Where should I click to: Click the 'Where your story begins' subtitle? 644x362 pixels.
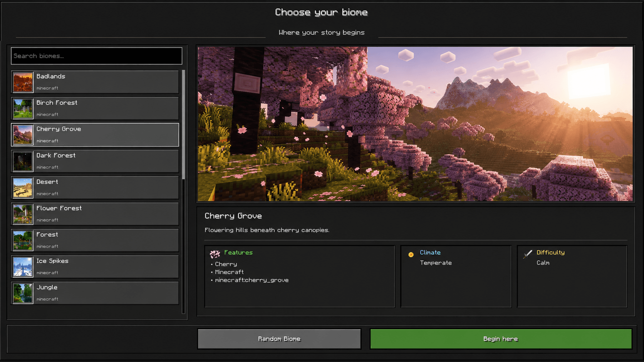click(x=322, y=33)
